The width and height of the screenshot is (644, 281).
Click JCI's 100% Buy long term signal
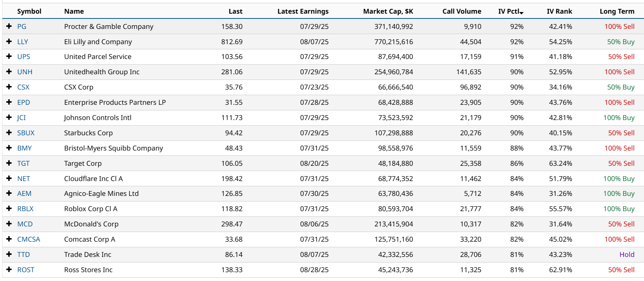coord(619,118)
